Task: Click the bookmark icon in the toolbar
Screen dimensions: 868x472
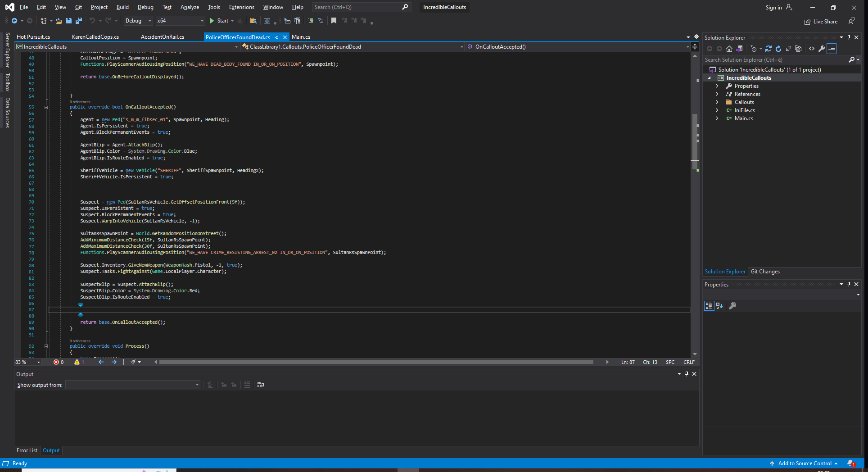Action: [x=334, y=21]
